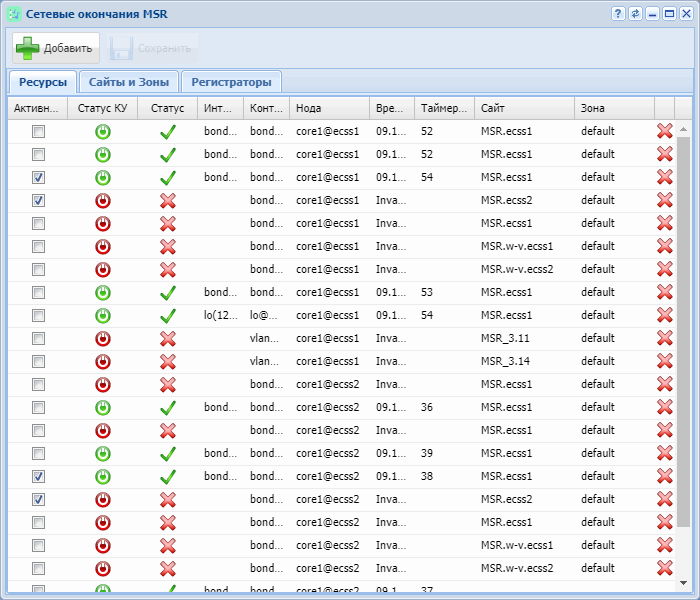This screenshot has height=600, width=700.
Task: Switch to the Сайты и Зоны tab
Action: [128, 82]
